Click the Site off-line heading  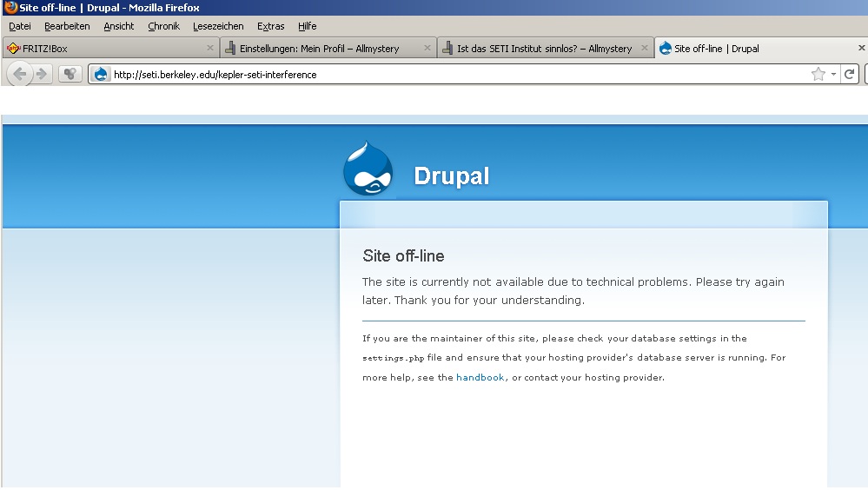coord(403,255)
